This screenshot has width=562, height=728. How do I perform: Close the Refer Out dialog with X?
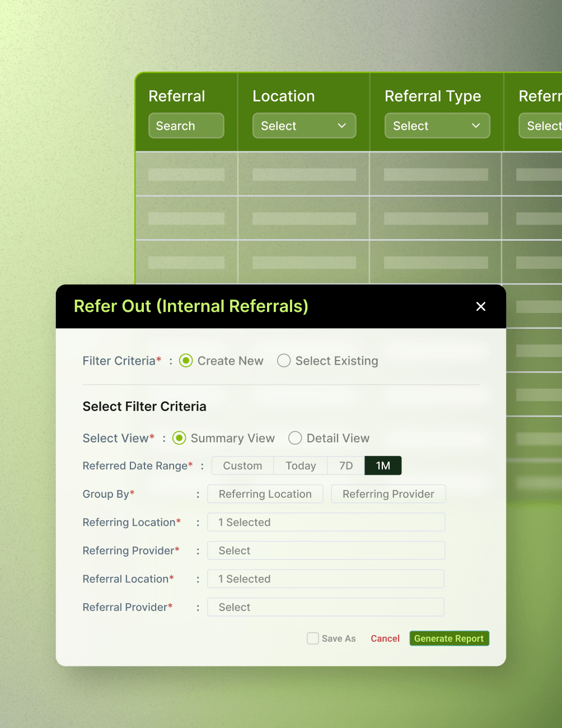(x=480, y=306)
